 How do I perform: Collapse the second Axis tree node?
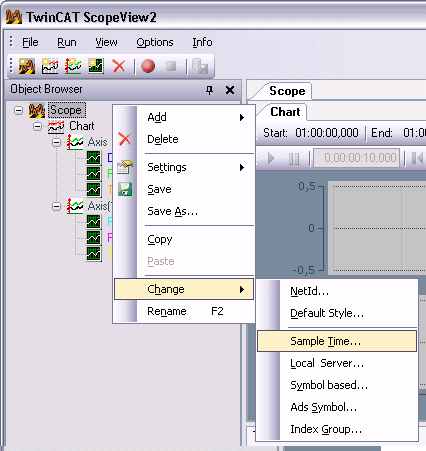tap(57, 206)
